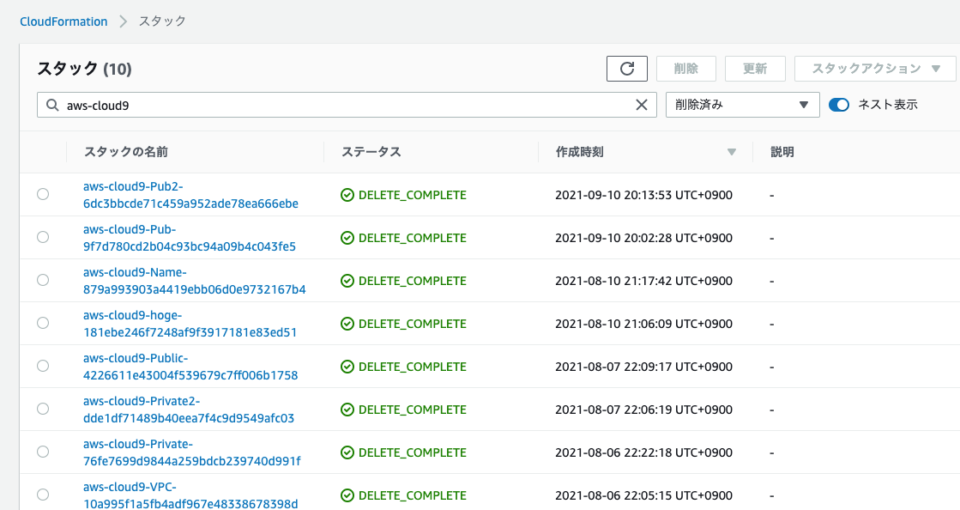Go to CloudFormation breadcrumb link
The height and width of the screenshot is (510, 960).
tap(64, 21)
